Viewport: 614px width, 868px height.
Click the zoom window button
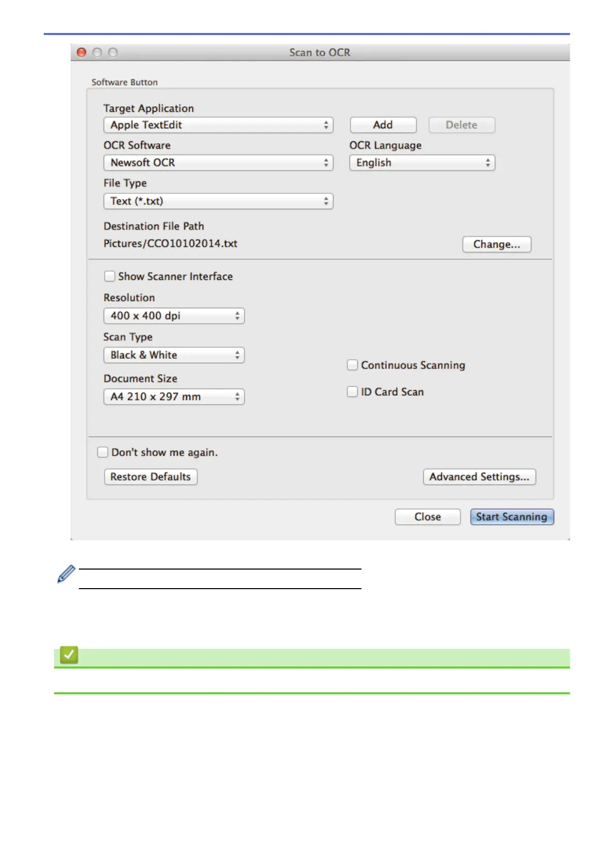tap(113, 53)
